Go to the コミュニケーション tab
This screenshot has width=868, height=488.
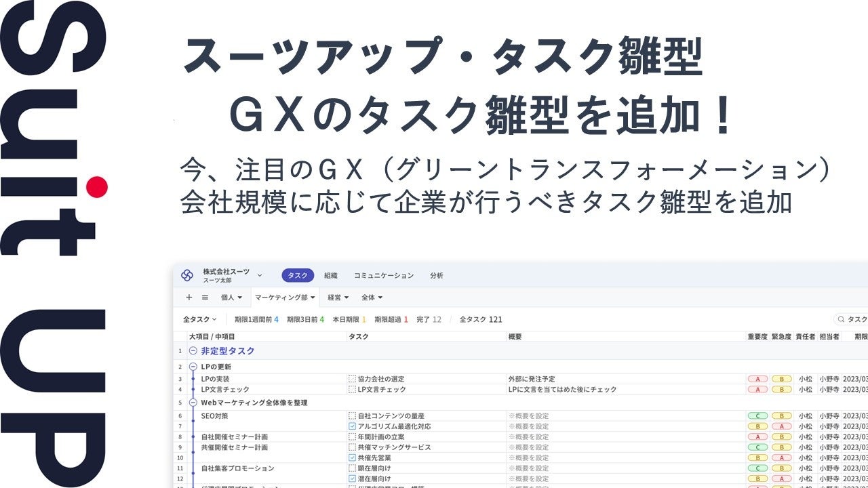coord(384,276)
